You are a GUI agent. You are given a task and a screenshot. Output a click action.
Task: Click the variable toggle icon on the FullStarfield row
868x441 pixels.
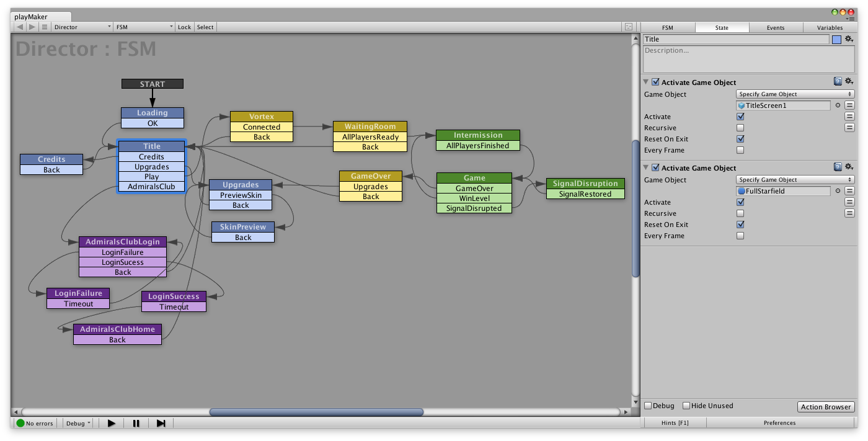pyautogui.click(x=849, y=191)
